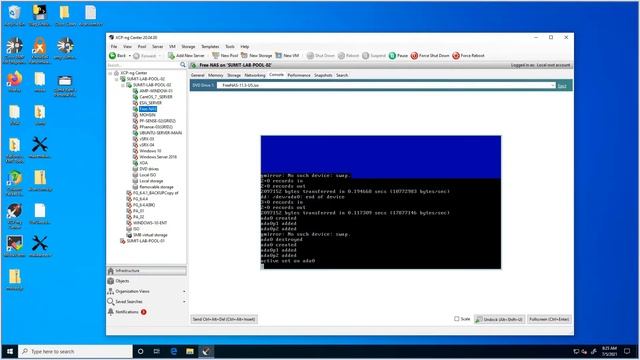Image resolution: width=640 pixels, height=360 pixels.
Task: Click the Objects cube icon
Action: click(111, 281)
